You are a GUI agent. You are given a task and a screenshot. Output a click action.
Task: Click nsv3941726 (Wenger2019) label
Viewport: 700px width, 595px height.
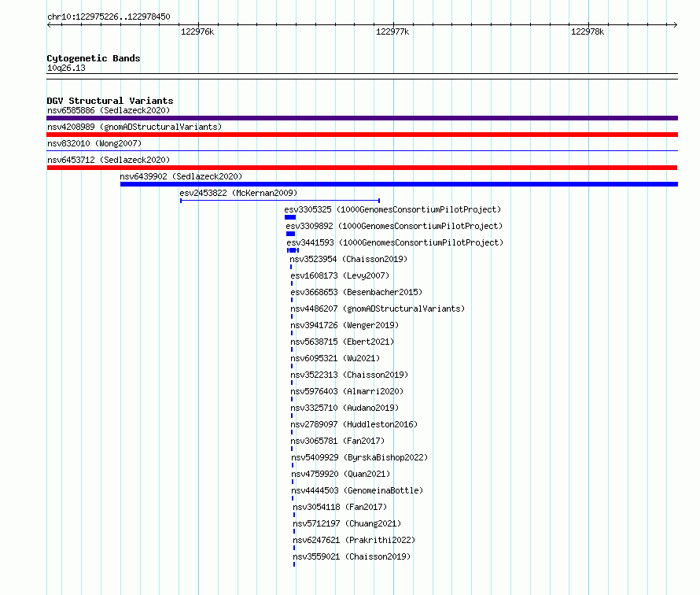pyautogui.click(x=344, y=325)
